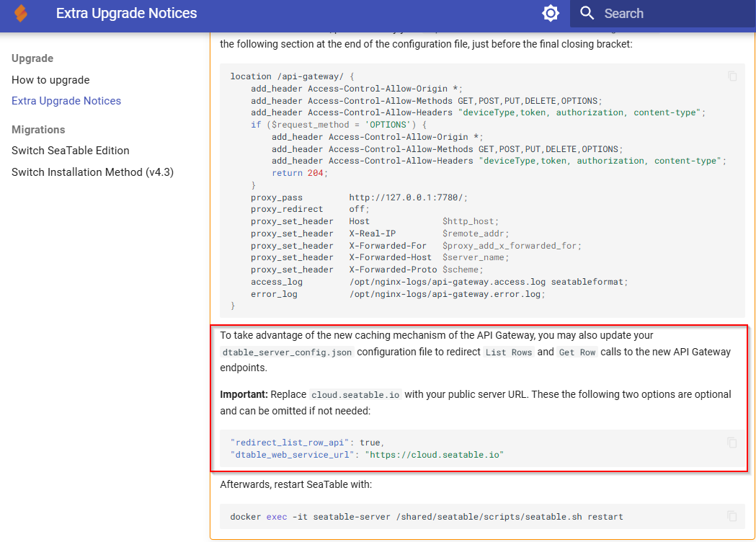Click the inline code cloud.seatable.io after Replace
The height and width of the screenshot is (542, 756).
click(x=355, y=395)
